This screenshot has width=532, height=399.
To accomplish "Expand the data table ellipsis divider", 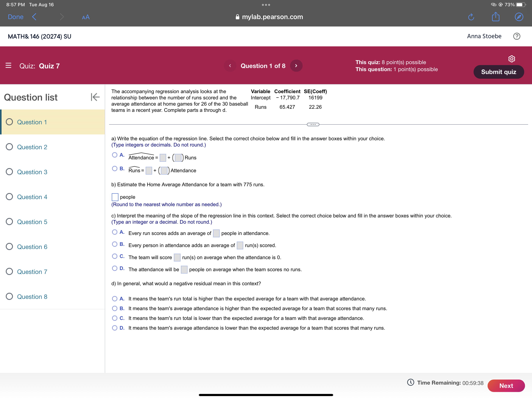I will pos(313,124).
